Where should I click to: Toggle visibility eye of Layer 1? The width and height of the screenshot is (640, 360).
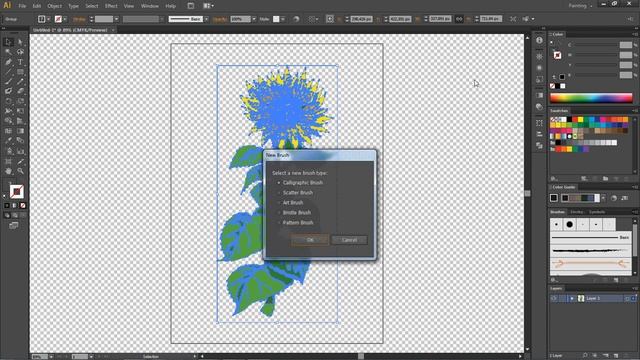pyautogui.click(x=553, y=298)
